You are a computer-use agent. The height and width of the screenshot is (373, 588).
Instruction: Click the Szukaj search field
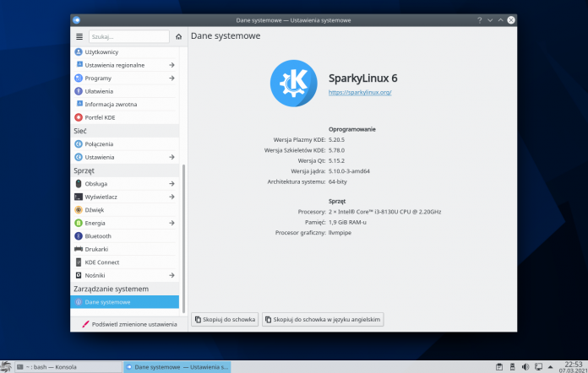click(128, 37)
